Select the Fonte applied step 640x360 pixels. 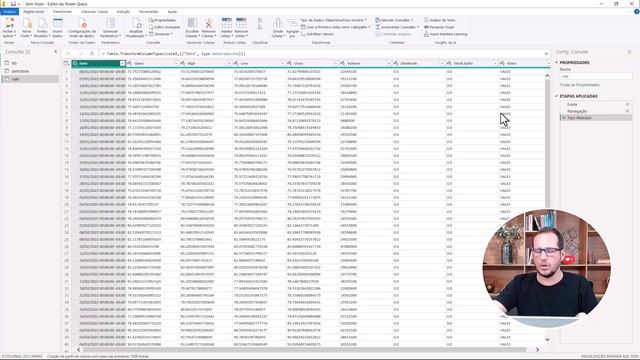(x=596, y=104)
